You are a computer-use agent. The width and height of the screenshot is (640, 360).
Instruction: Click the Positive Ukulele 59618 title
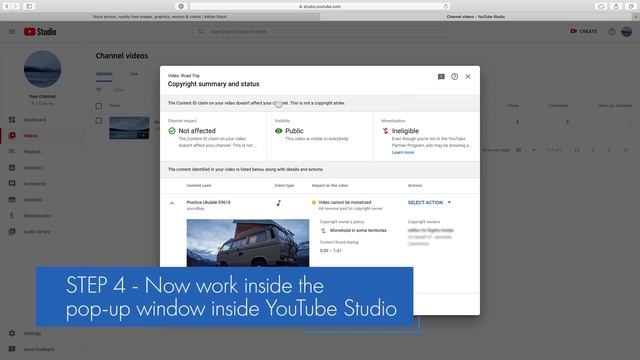(x=208, y=202)
